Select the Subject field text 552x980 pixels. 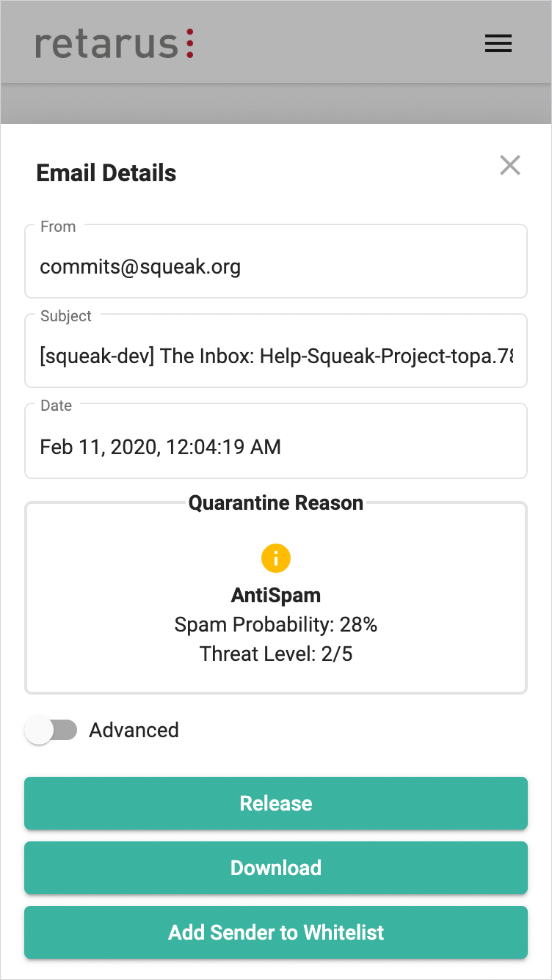[276, 356]
